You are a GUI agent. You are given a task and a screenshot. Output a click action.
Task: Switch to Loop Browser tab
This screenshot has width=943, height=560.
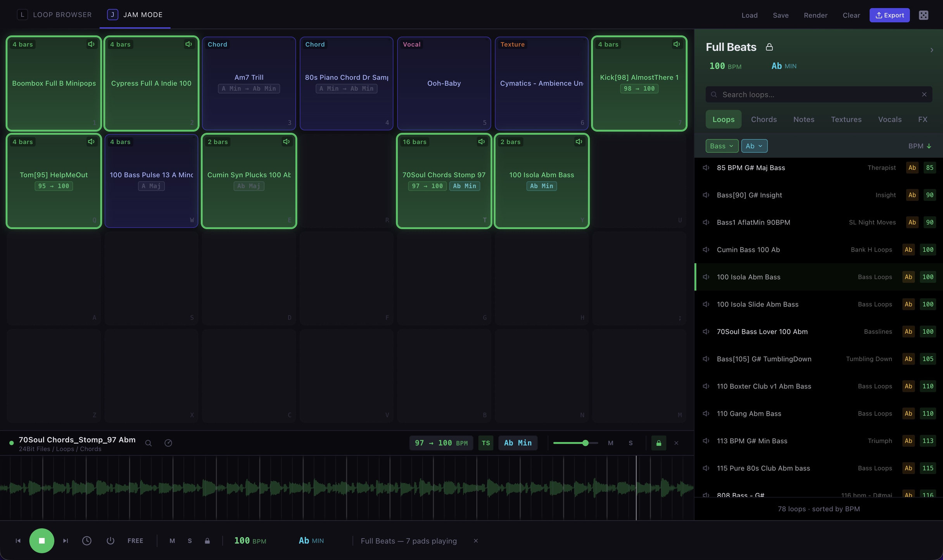[55, 15]
